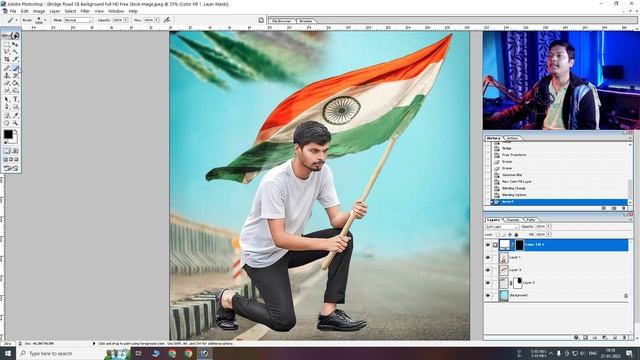Select the Pen tool
The image size is (640, 360).
pyautogui.click(x=7, y=107)
